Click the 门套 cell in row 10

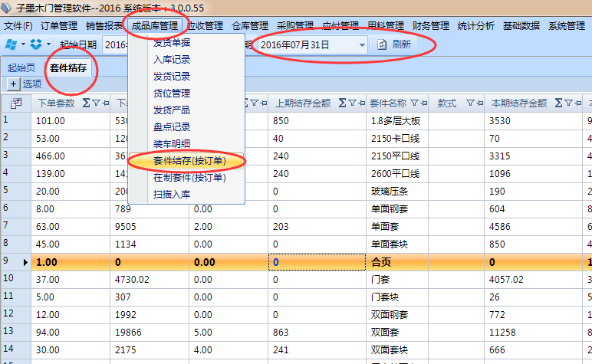click(x=380, y=279)
